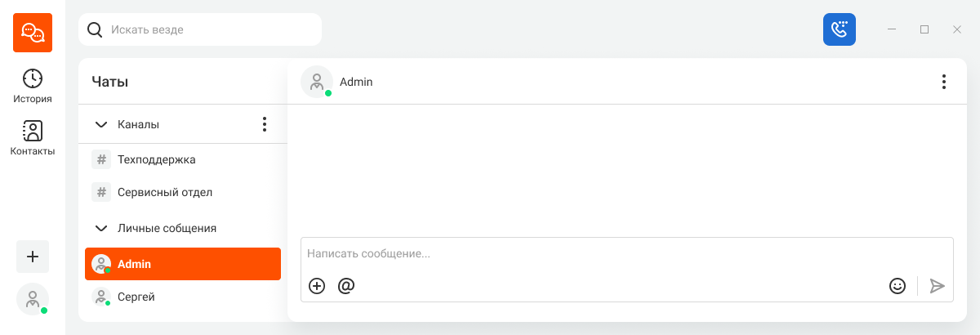Collapse the Личные сообщения section chevron
Viewport: 980px width, 335px height.
pyautogui.click(x=102, y=229)
